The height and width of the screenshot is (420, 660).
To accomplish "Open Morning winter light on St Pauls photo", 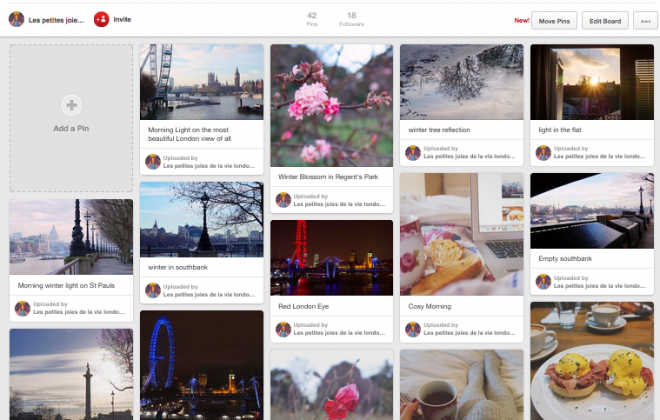I will 71,236.
